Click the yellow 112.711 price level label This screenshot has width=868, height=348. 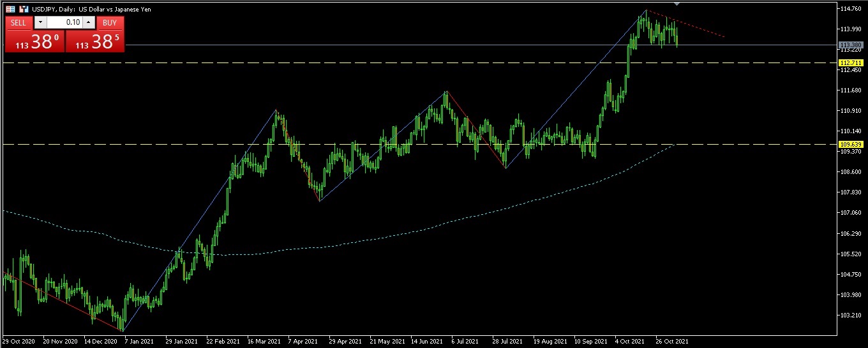[852, 62]
